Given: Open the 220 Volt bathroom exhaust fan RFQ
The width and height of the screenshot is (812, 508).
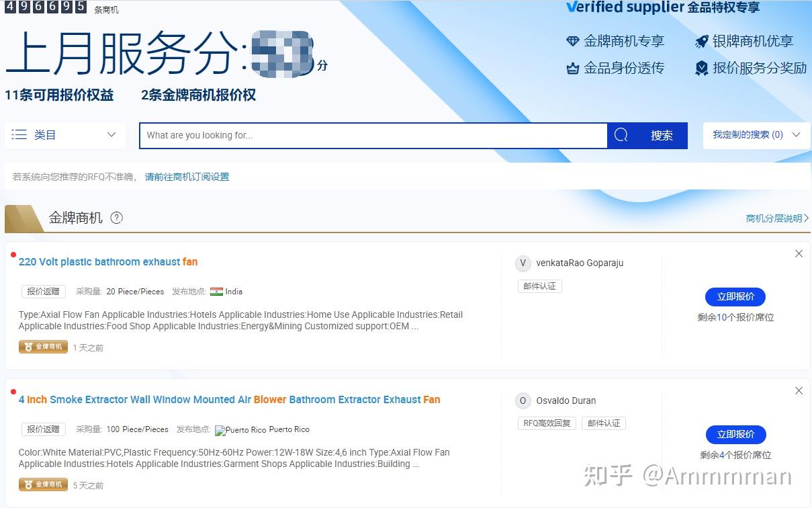Looking at the screenshot, I should click(107, 262).
